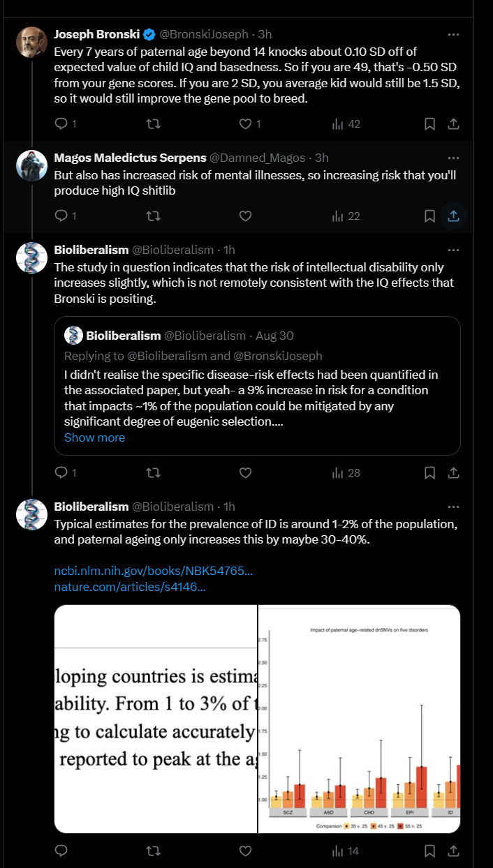The image size is (493, 868).
Task: Click the highlighted share icon on Magos's tweet
Action: 452,216
